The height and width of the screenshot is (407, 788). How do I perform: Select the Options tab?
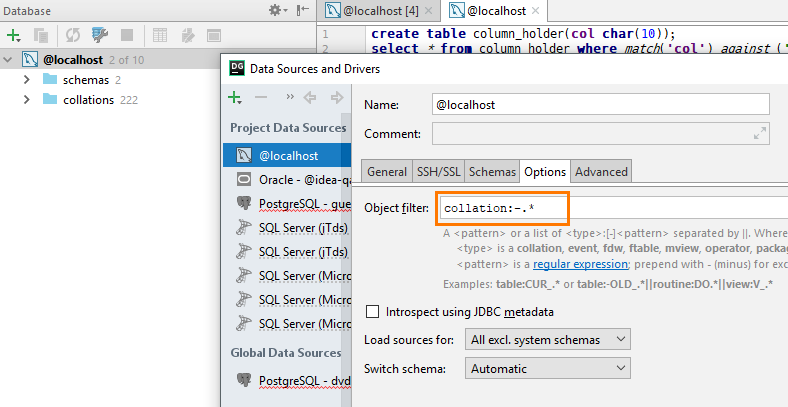[545, 171]
